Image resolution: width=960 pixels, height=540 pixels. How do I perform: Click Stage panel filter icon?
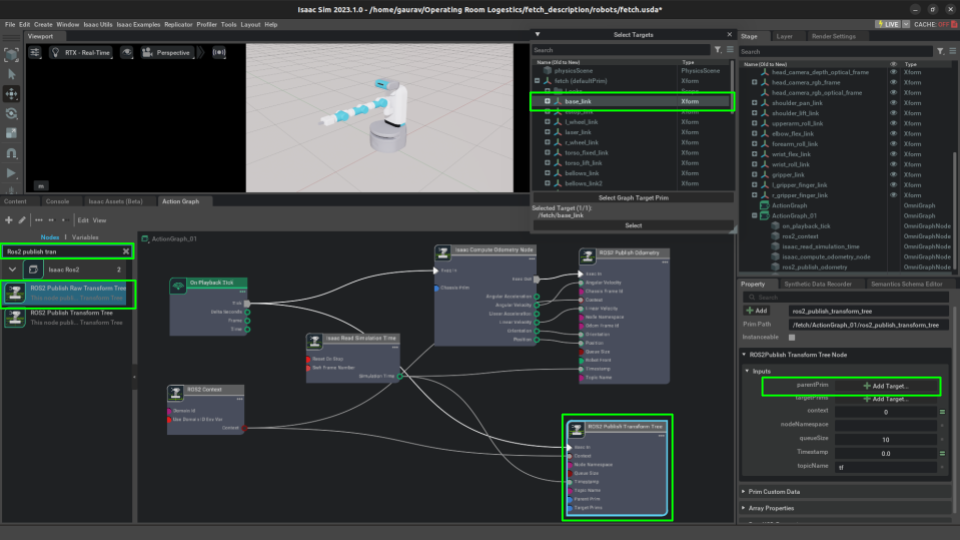click(x=940, y=51)
